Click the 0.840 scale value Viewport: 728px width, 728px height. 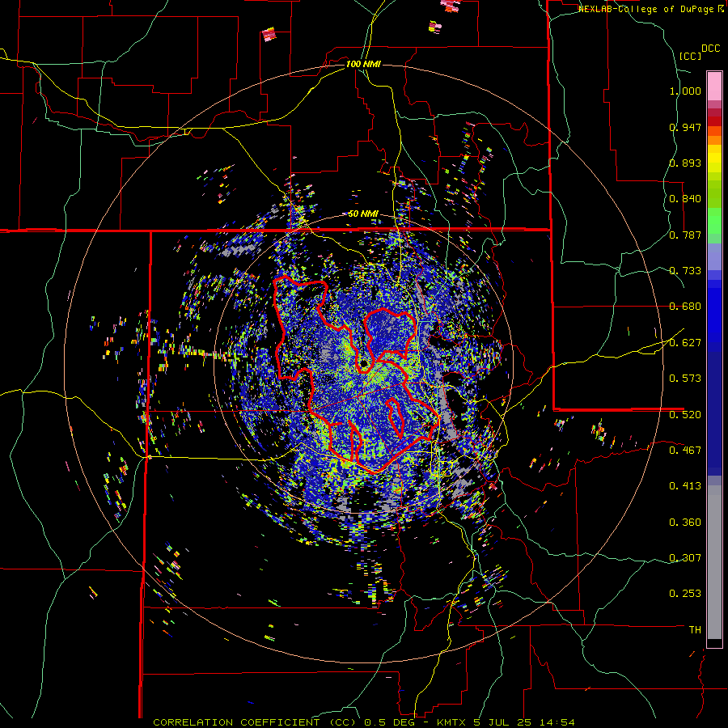pyautogui.click(x=685, y=199)
